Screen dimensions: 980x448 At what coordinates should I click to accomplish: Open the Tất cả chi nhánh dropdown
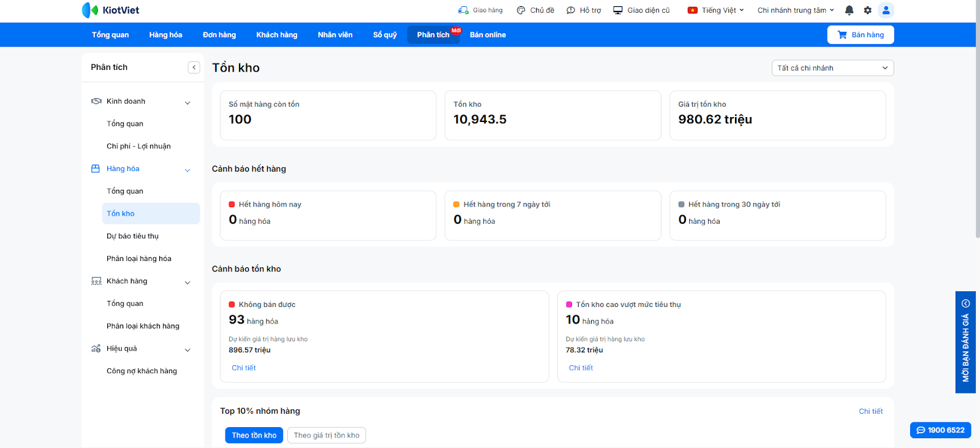coord(832,68)
